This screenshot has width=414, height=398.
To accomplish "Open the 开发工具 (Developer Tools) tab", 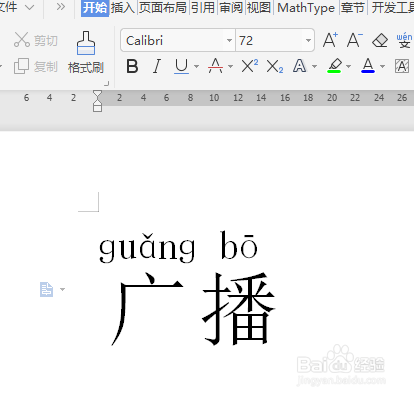I will coord(393,8).
